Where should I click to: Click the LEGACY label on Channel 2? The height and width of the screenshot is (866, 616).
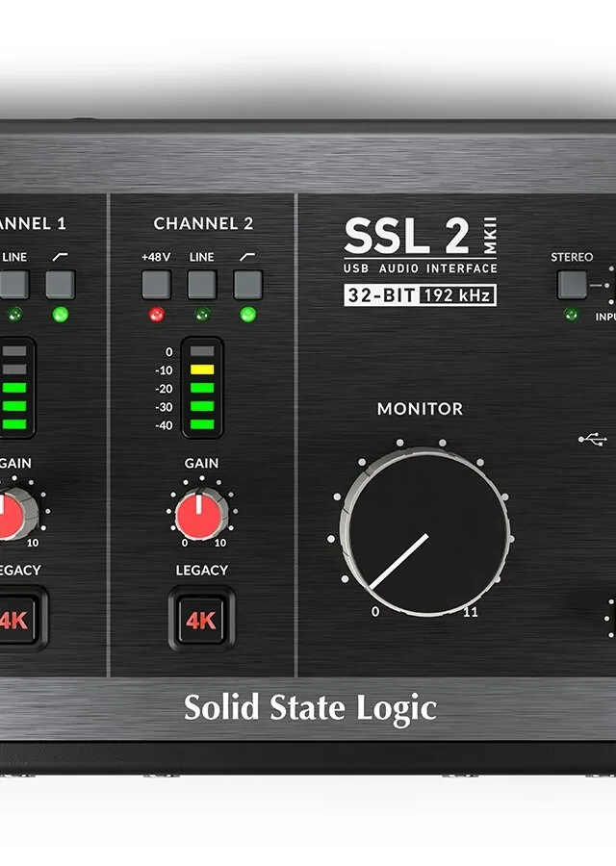tap(202, 570)
